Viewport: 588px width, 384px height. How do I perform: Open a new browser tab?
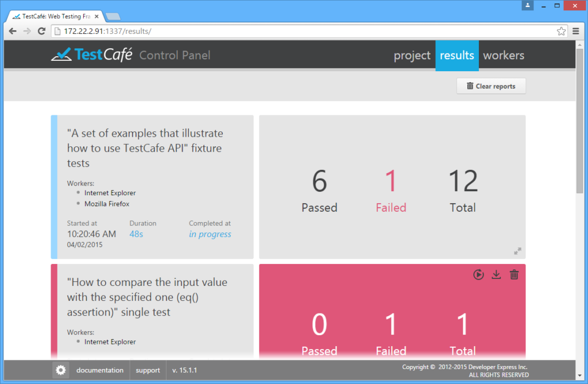point(113,17)
